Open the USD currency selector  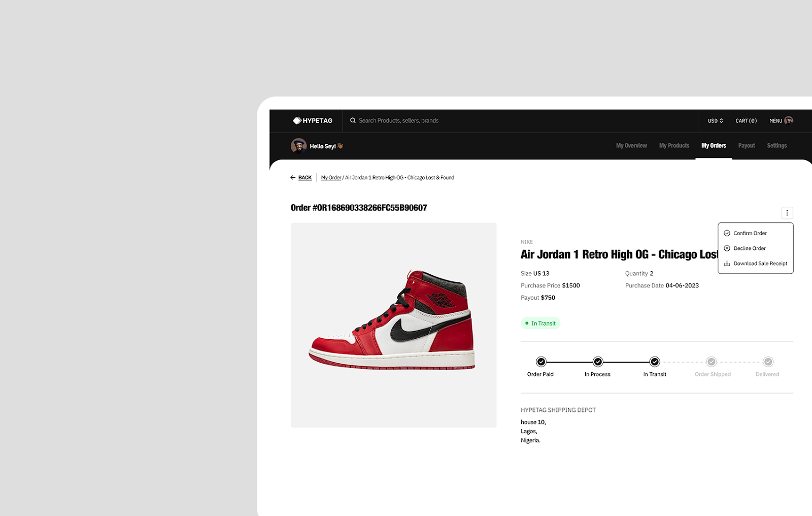pyautogui.click(x=716, y=121)
